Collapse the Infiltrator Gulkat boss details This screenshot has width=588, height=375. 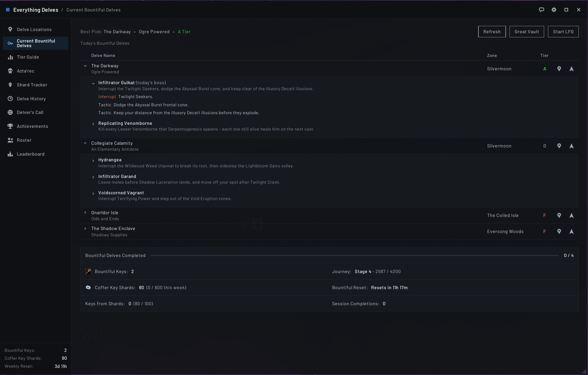[x=93, y=84]
